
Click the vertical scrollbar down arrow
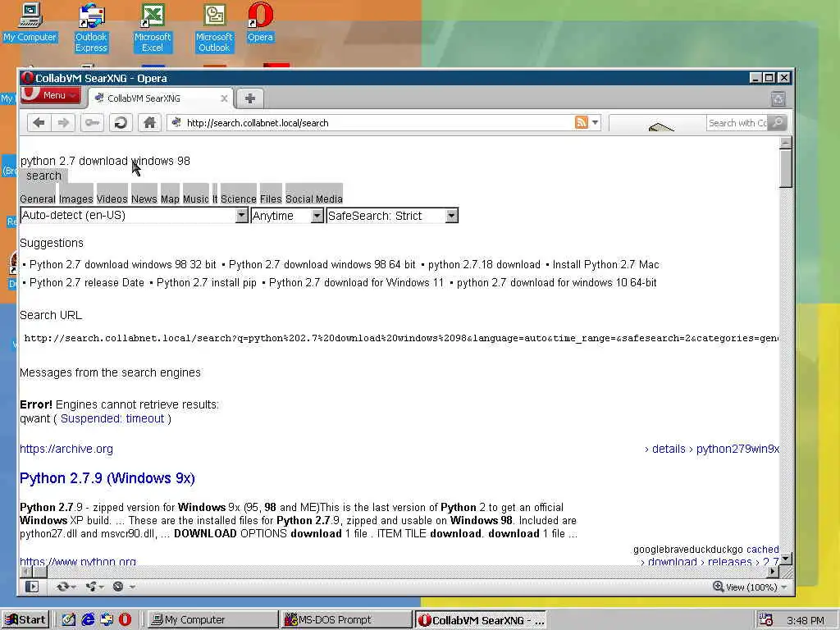785,559
